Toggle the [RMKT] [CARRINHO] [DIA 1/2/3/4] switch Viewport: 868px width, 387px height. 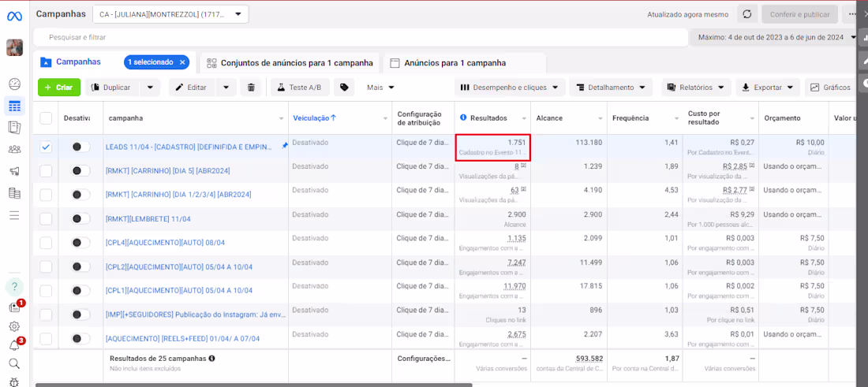point(80,195)
